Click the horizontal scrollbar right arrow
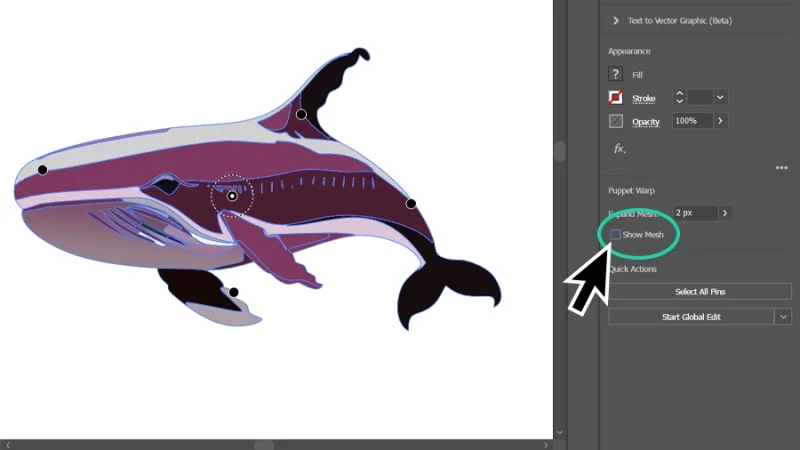This screenshot has height=450, width=800. coord(546,443)
